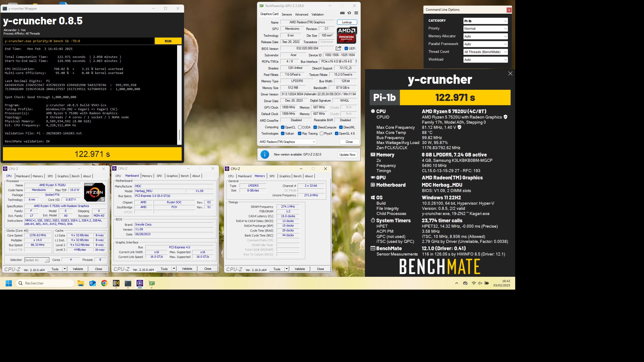The height and width of the screenshot is (362, 644).
Task: Open the Priority dropdown
Action: coord(485,29)
